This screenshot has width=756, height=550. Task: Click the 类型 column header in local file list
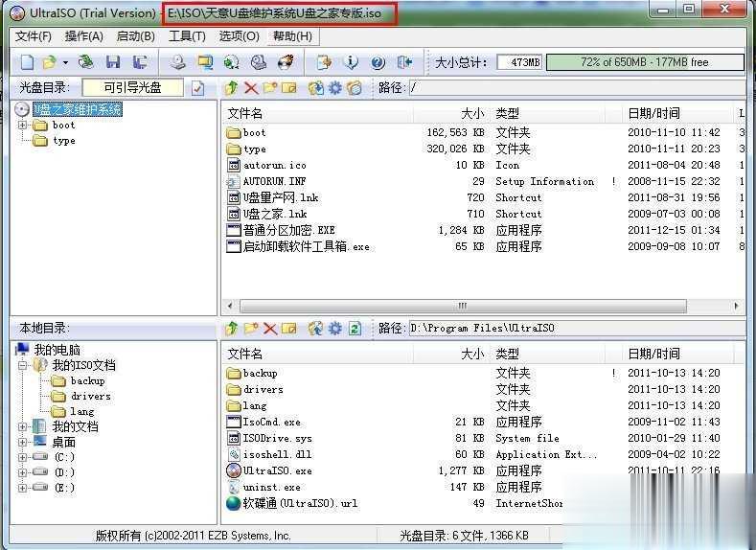[547, 355]
